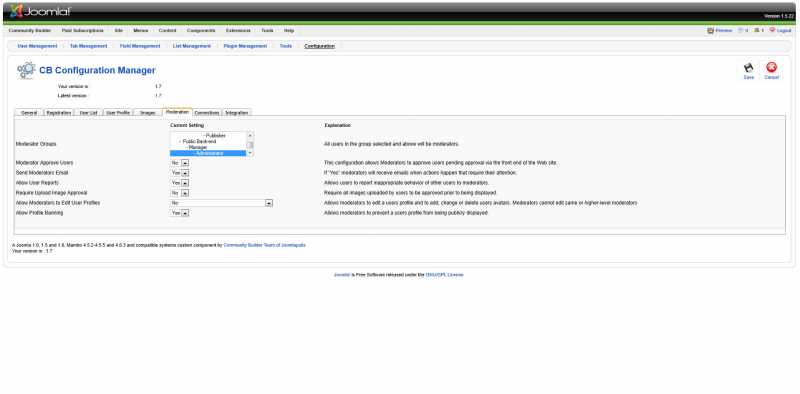The image size is (800, 394).
Task: Switch to the User List tab
Action: tap(88, 113)
